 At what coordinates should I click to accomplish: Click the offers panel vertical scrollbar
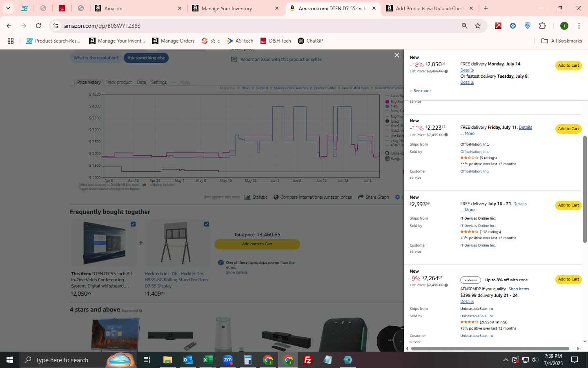pyautogui.click(x=585, y=189)
